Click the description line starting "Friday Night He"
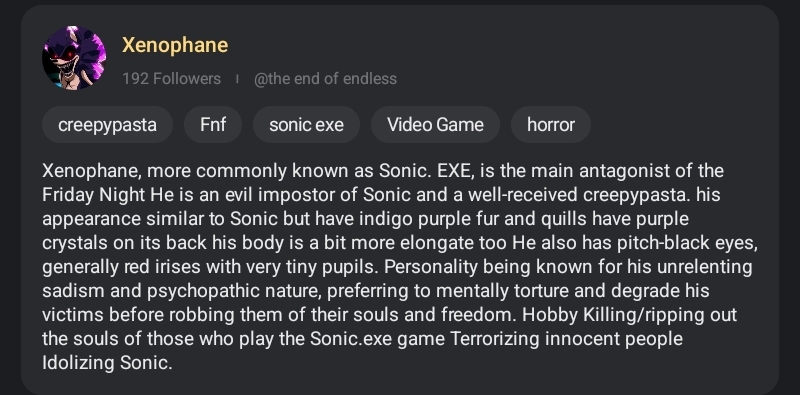The width and height of the screenshot is (800, 395). (x=381, y=194)
